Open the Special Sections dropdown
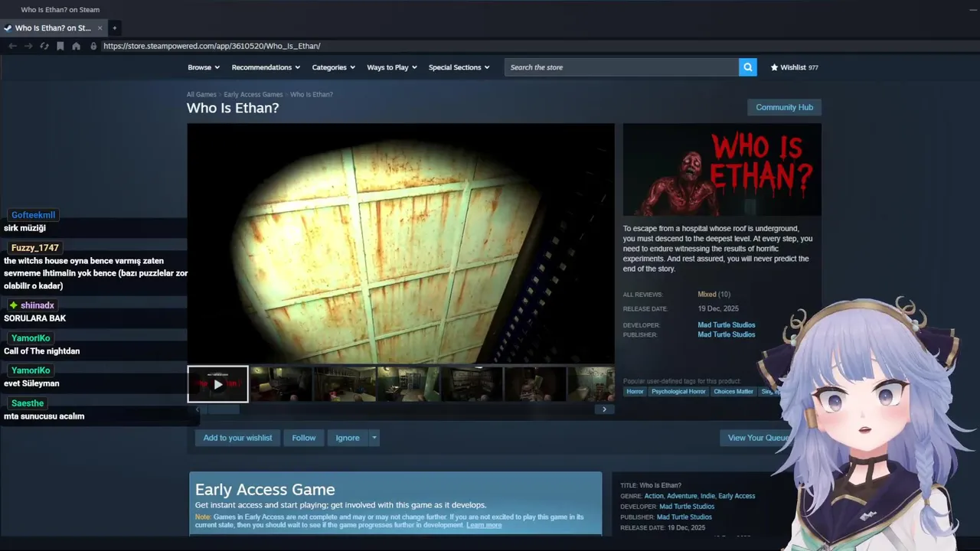The height and width of the screenshot is (551, 980). tap(459, 67)
